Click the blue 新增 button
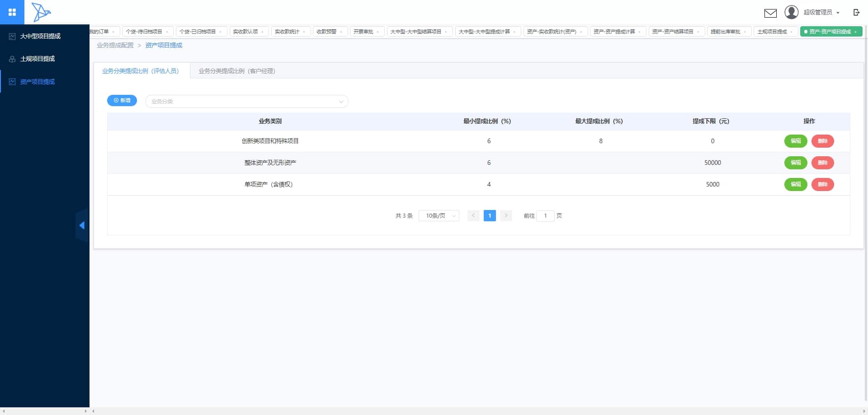This screenshot has height=415, width=868. coord(122,100)
